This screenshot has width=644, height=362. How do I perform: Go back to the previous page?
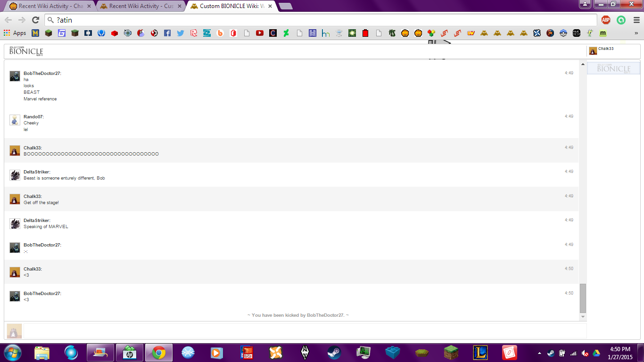coord(8,20)
